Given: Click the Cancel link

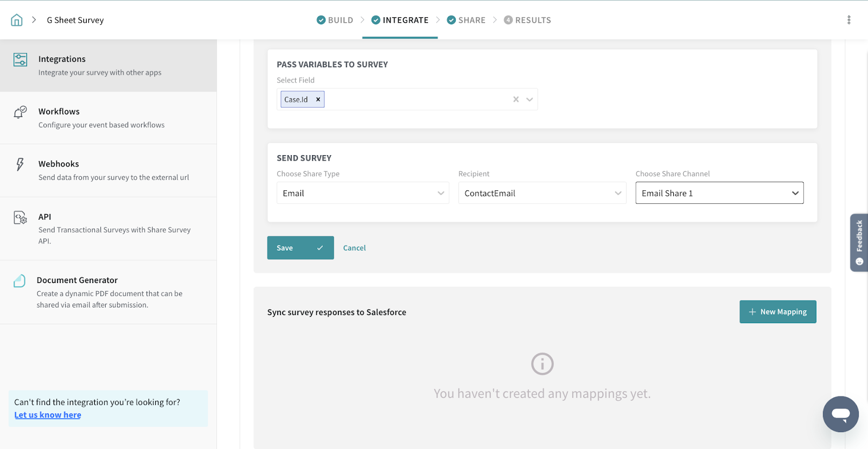Looking at the screenshot, I should [x=354, y=248].
